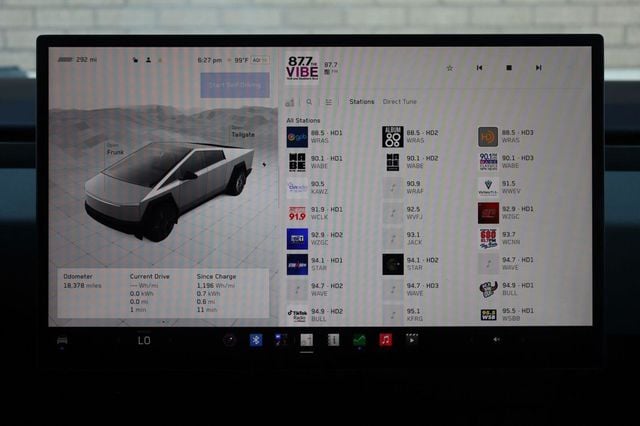Screen dimensions: 640x426
Task: Tune to 92.9 HD2 WZGC
Action: (315, 239)
